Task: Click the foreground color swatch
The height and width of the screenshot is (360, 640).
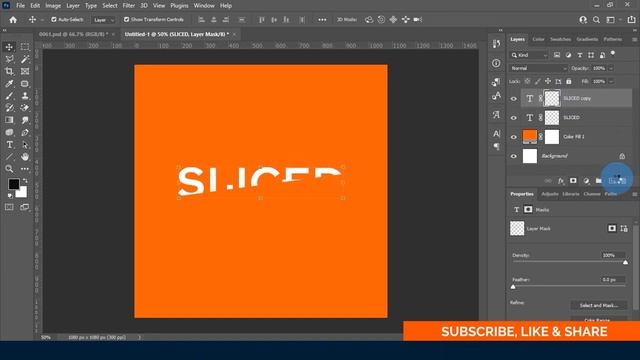Action: point(13,184)
